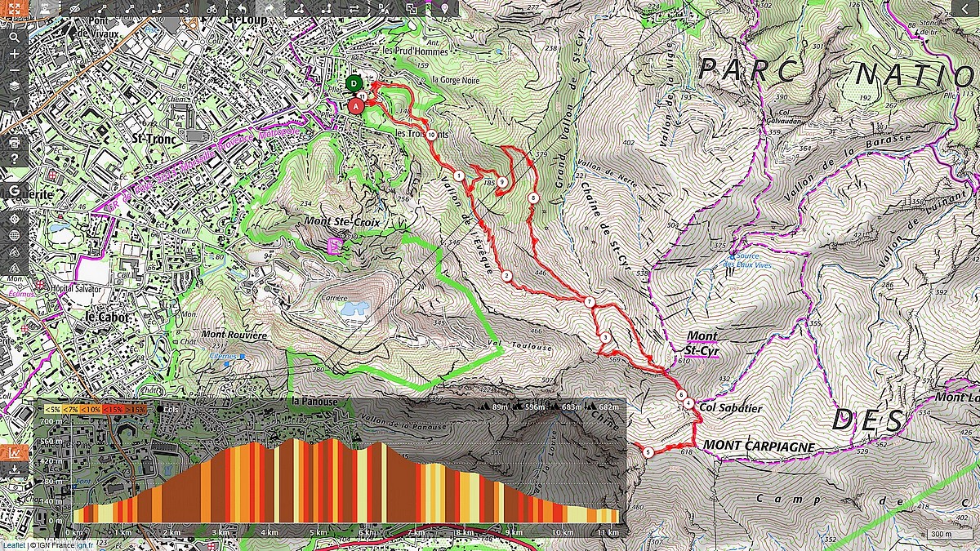The image size is (980, 551).
Task: Click the crosshair target icon
Action: click(15, 219)
